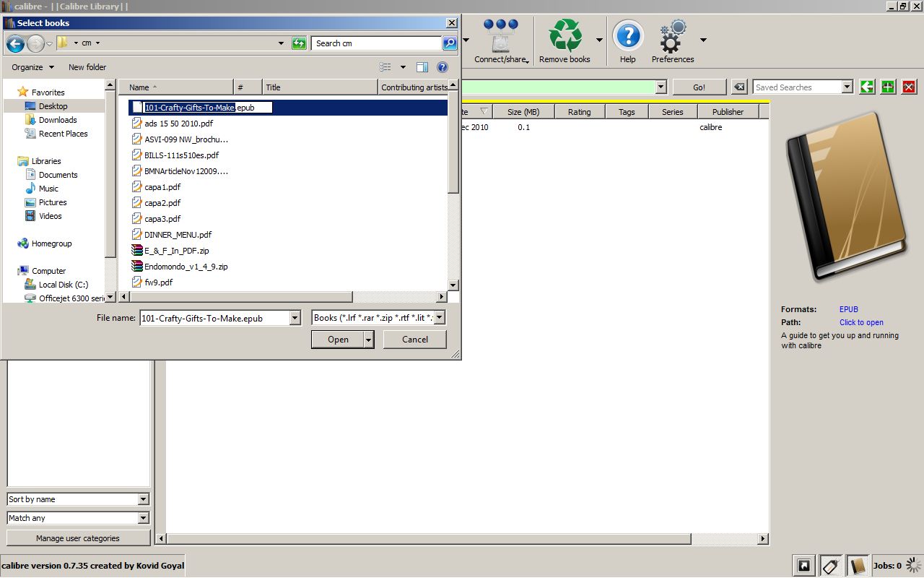Expand Saved Searches combo box
Image resolution: width=924 pixels, height=578 pixels.
[x=847, y=87]
